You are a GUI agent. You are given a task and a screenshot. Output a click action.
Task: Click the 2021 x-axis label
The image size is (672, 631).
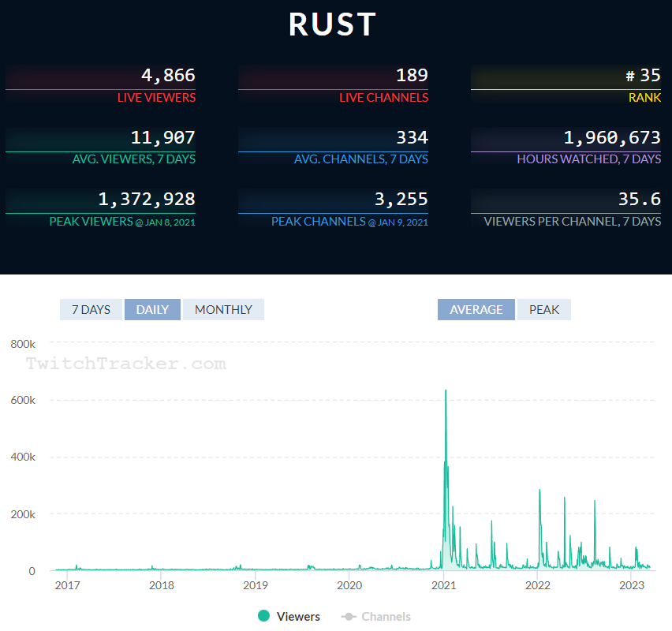443,585
